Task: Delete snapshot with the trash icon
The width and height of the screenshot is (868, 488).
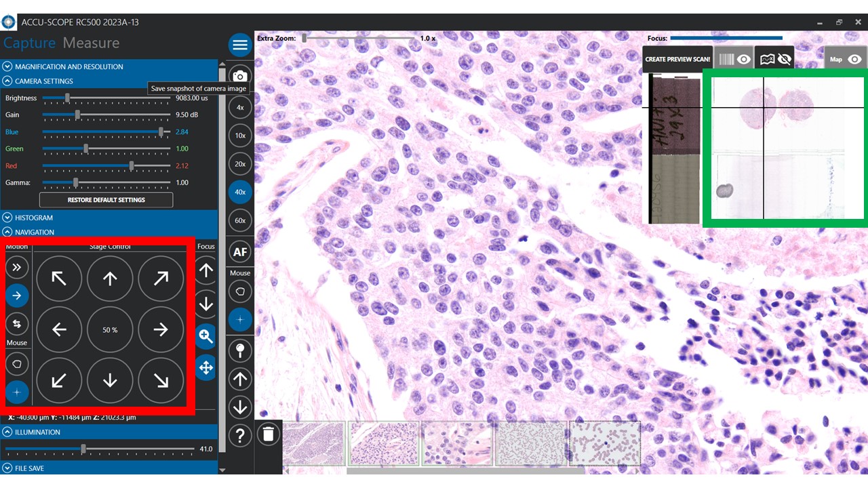Action: click(269, 434)
